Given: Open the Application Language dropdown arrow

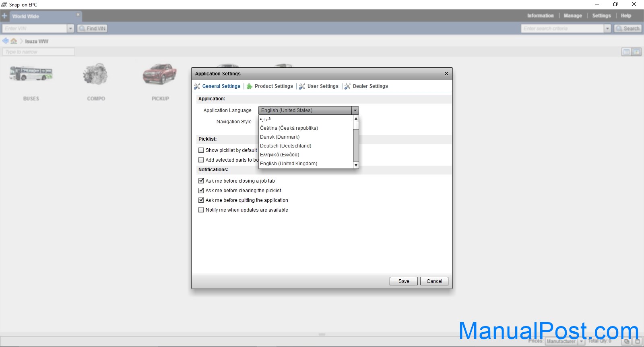Looking at the screenshot, I should point(355,110).
